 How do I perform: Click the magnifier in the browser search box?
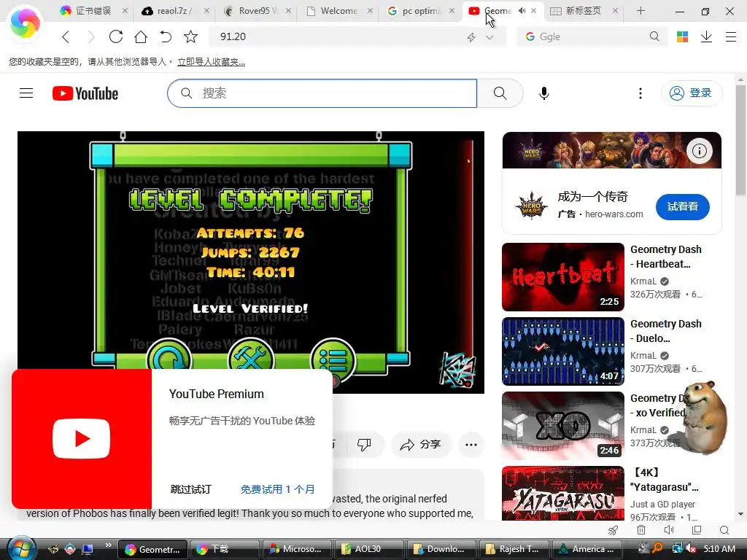(x=654, y=36)
